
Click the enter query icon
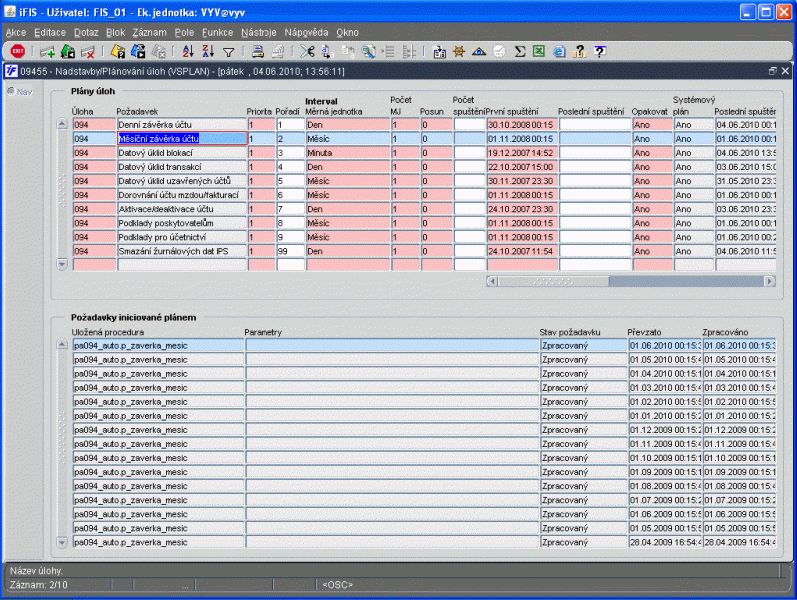coord(118,51)
